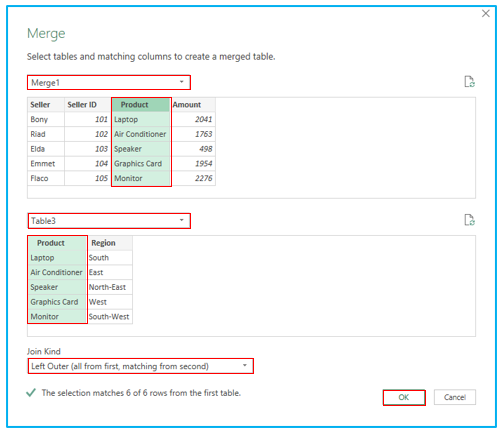Confirm the merge with OK
503x433 pixels.
pos(404,397)
